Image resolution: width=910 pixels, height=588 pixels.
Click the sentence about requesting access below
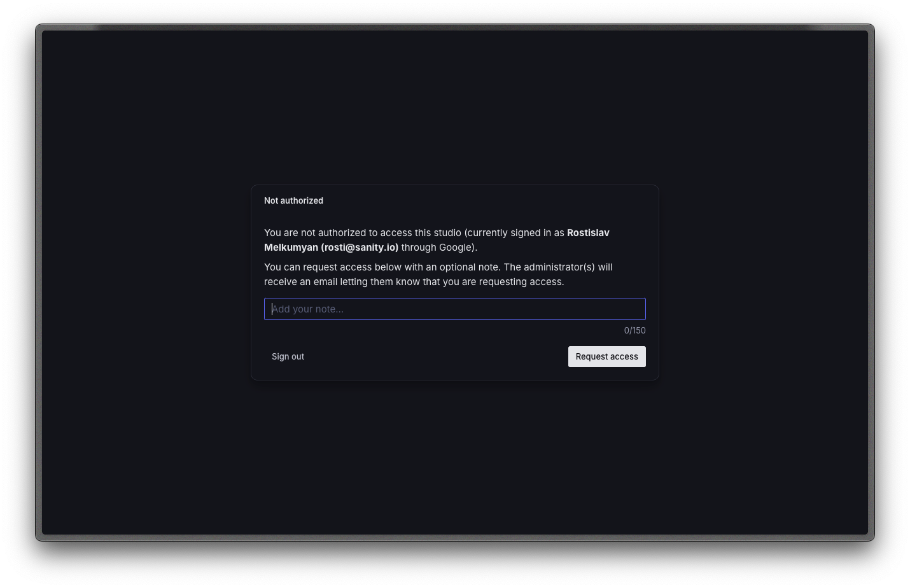[x=438, y=274]
